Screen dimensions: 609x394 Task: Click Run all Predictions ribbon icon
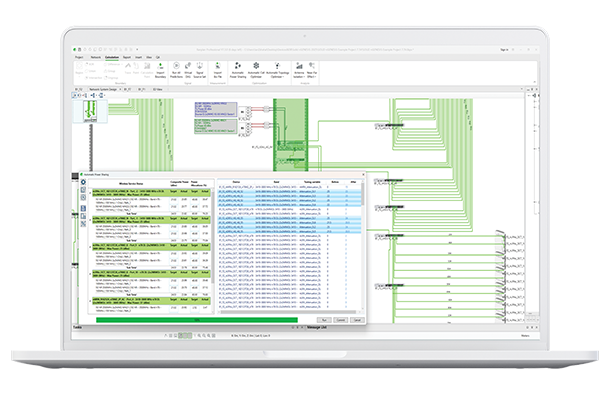point(176,70)
